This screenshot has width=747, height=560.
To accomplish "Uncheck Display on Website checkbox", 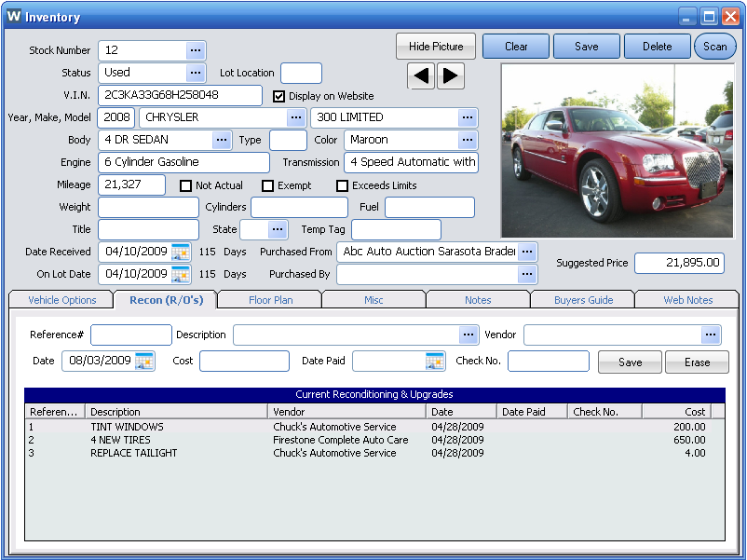I will tap(279, 96).
